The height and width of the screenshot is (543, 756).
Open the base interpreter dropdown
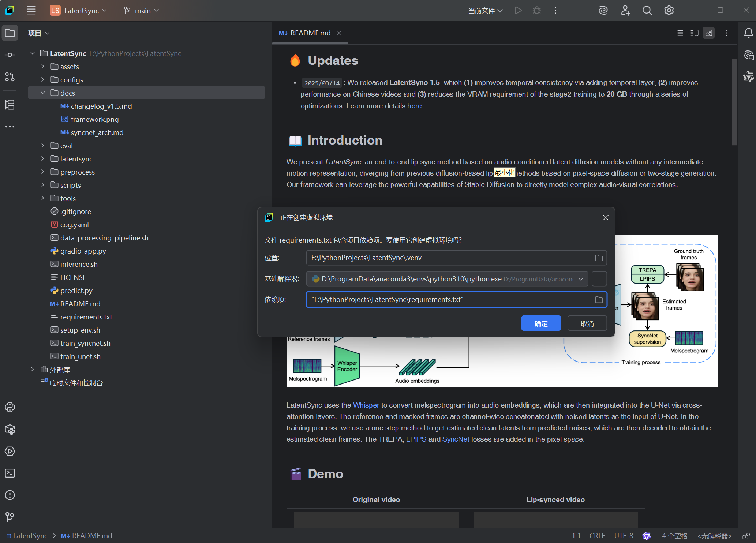[x=581, y=279]
